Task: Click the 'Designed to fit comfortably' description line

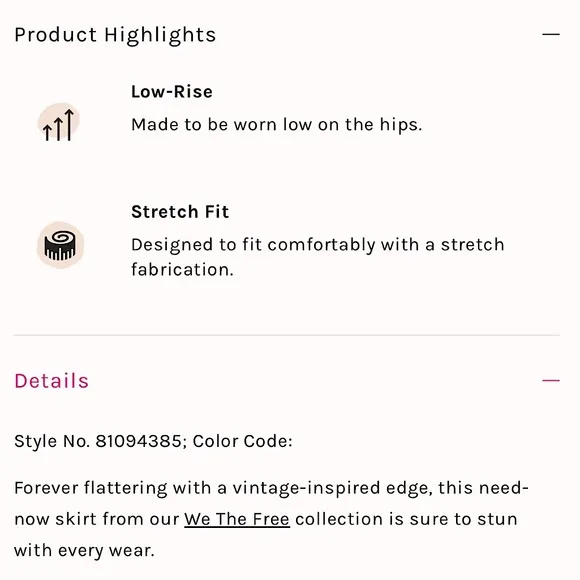Action: point(318,245)
